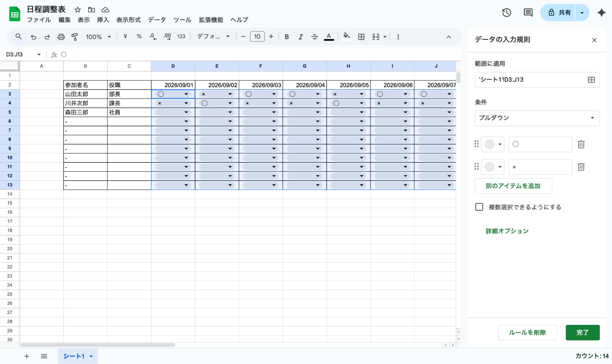Toggle bold formatting
Screen dimensions: 612x364
pos(287,37)
